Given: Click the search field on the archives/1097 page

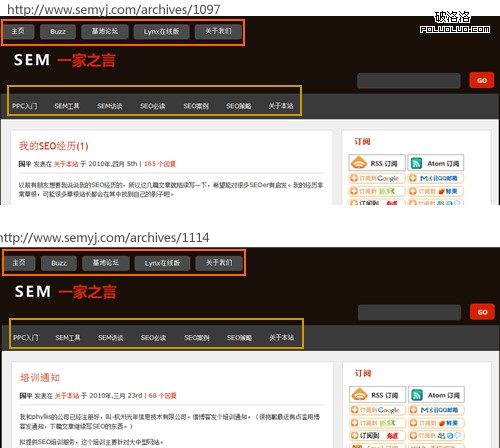Looking at the screenshot, I should tap(409, 81).
